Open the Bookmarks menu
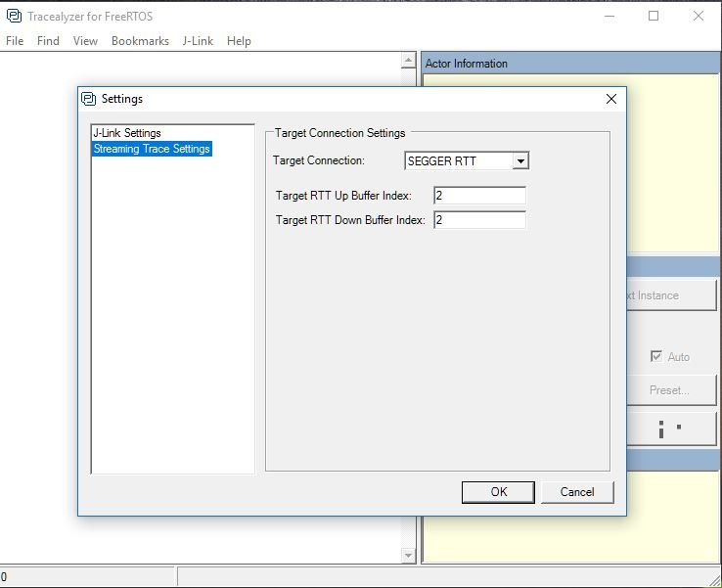722x588 pixels. tap(140, 41)
